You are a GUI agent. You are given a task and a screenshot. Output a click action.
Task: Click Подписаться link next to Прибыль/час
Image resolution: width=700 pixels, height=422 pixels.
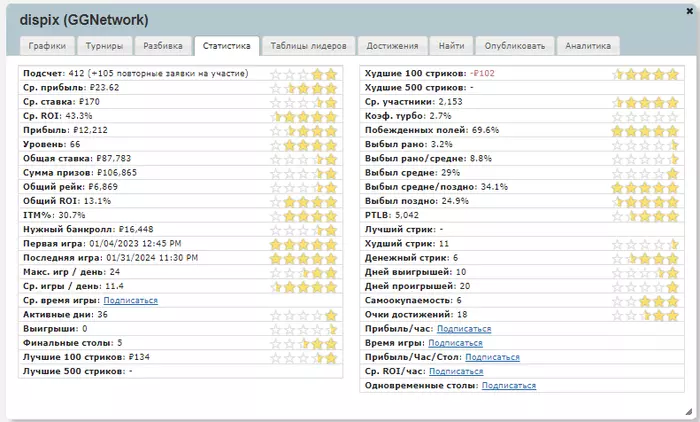[464, 329]
